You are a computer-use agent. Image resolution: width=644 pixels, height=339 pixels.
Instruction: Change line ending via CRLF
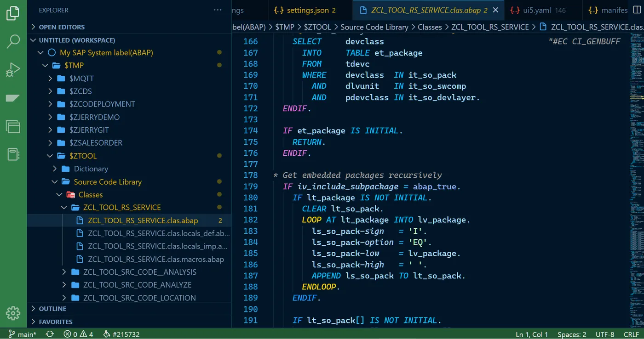click(631, 334)
